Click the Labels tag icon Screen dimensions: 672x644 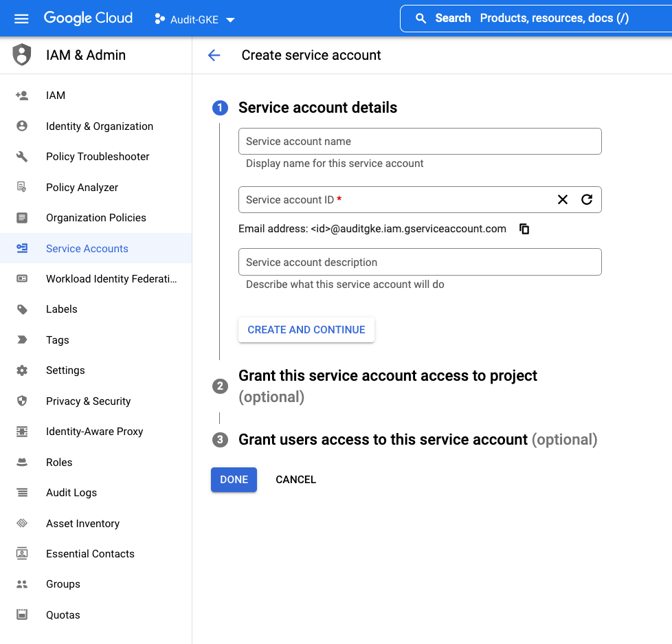coord(22,309)
